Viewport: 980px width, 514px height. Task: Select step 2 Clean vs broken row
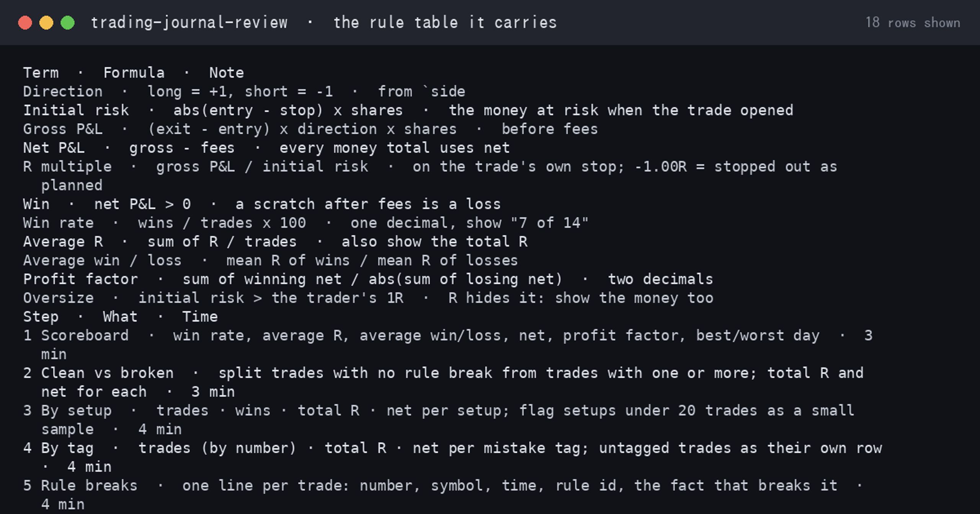pos(443,382)
